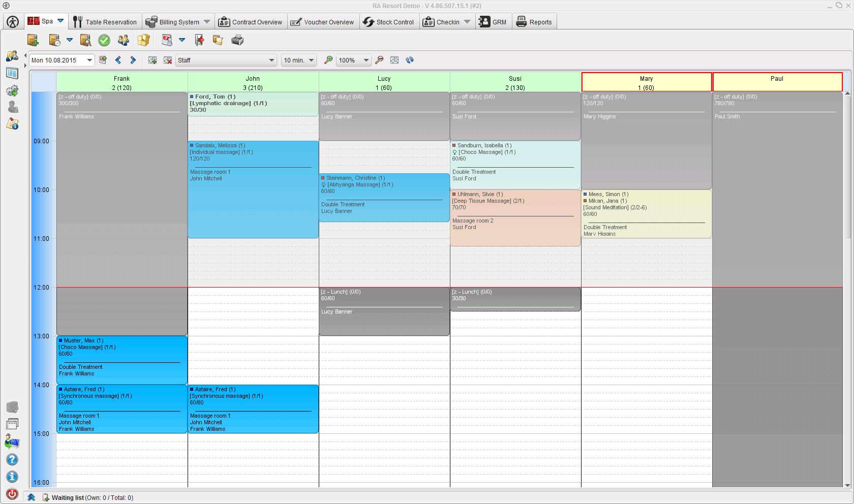
Task: Open Help via the question mark sidebar icon
Action: [12, 459]
